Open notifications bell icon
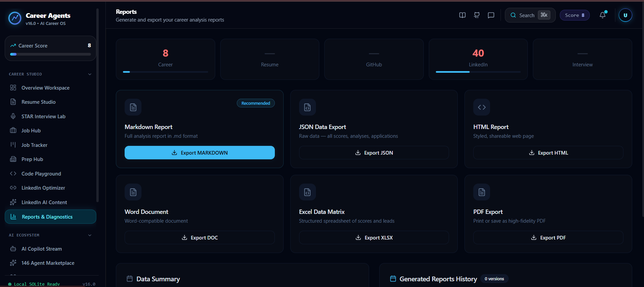 [603, 15]
